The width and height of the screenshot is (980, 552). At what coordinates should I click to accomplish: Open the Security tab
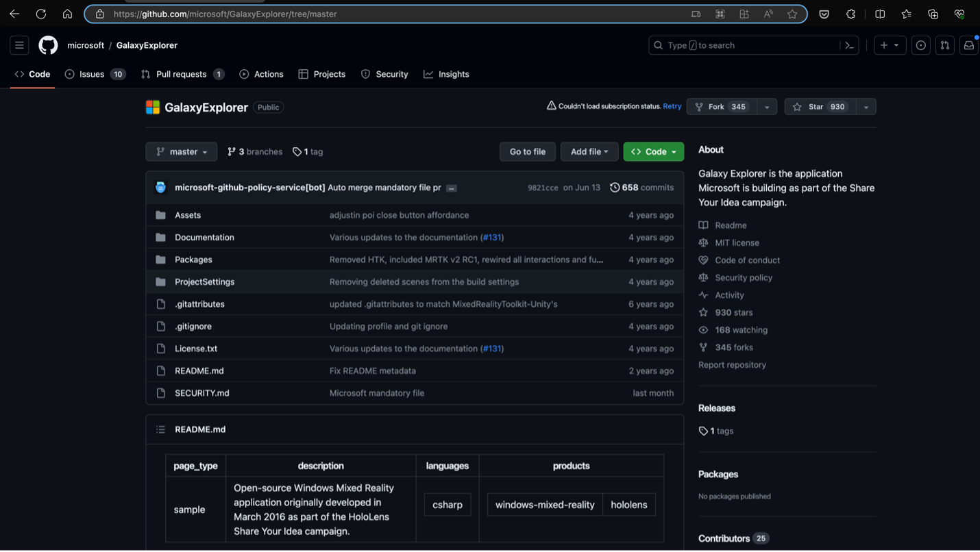(384, 74)
